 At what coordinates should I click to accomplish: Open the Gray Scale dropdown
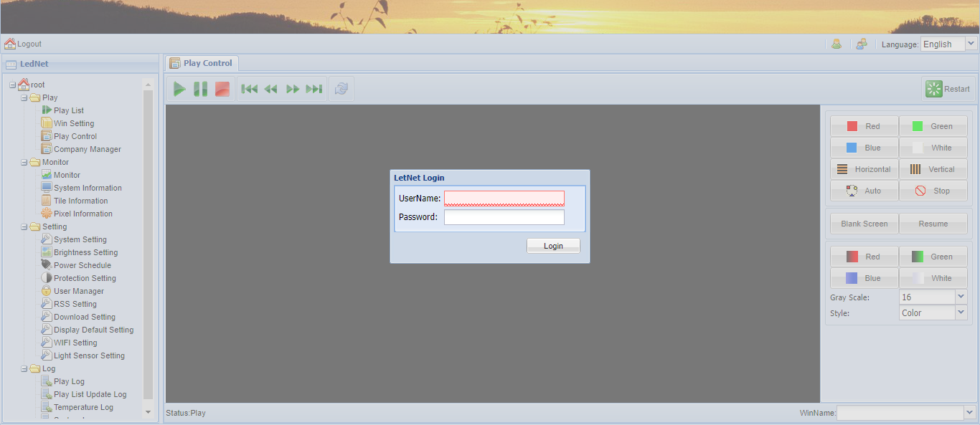pyautogui.click(x=961, y=297)
